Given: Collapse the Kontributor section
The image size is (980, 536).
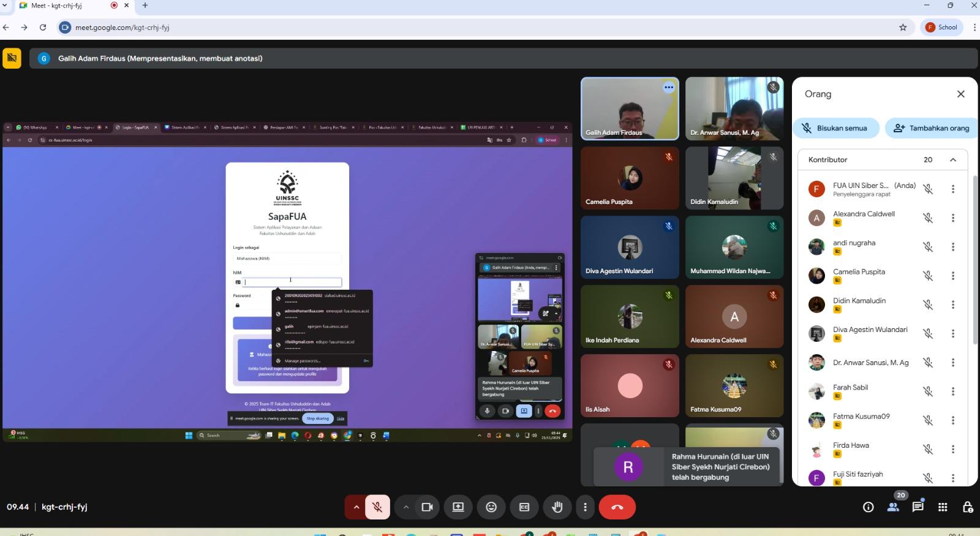Looking at the screenshot, I should click(953, 160).
